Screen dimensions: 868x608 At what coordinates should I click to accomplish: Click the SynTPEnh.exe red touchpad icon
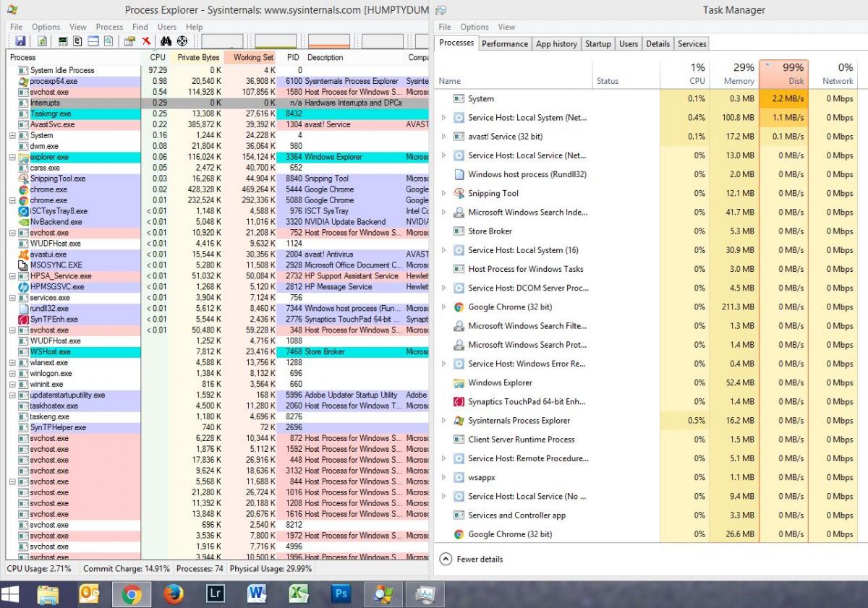point(24,320)
